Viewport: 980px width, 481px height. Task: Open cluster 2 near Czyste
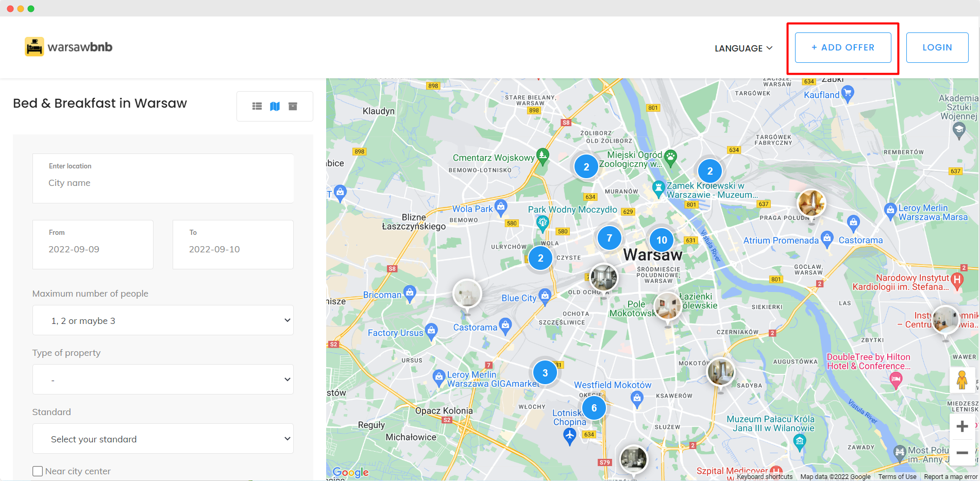540,259
